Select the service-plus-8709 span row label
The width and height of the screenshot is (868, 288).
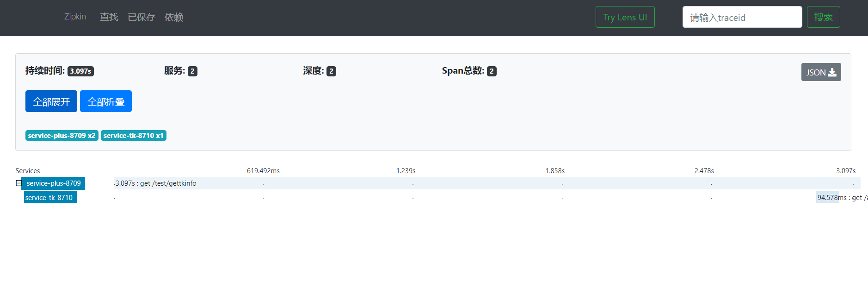54,183
